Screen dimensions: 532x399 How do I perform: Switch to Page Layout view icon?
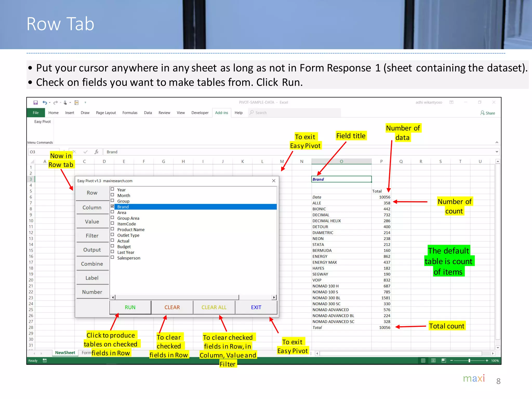[x=433, y=361]
